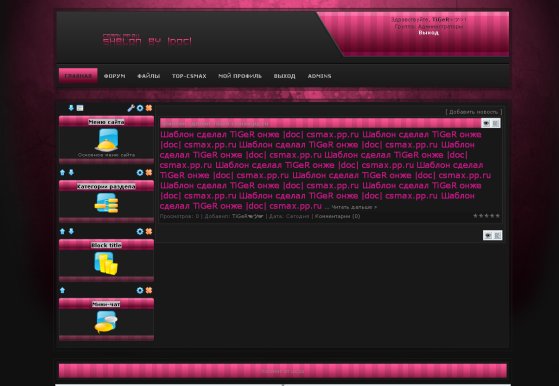559x386 pixels.
Task: Open the ФОРУМ navigation item
Action: pyautogui.click(x=114, y=76)
